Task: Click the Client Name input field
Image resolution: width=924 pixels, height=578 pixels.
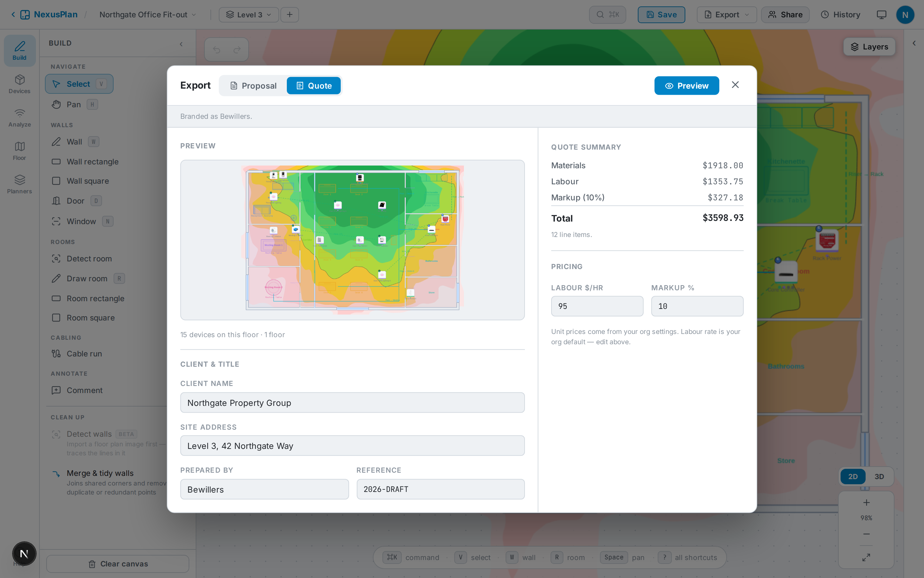Action: click(352, 403)
